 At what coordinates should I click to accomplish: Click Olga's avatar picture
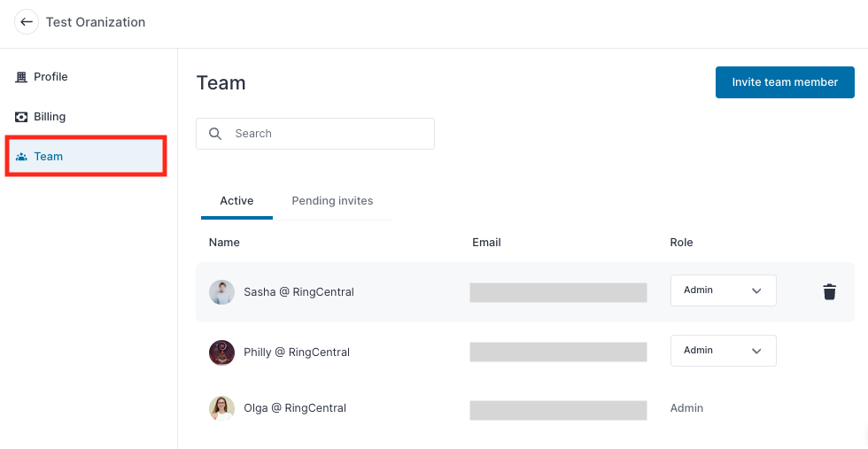click(221, 408)
